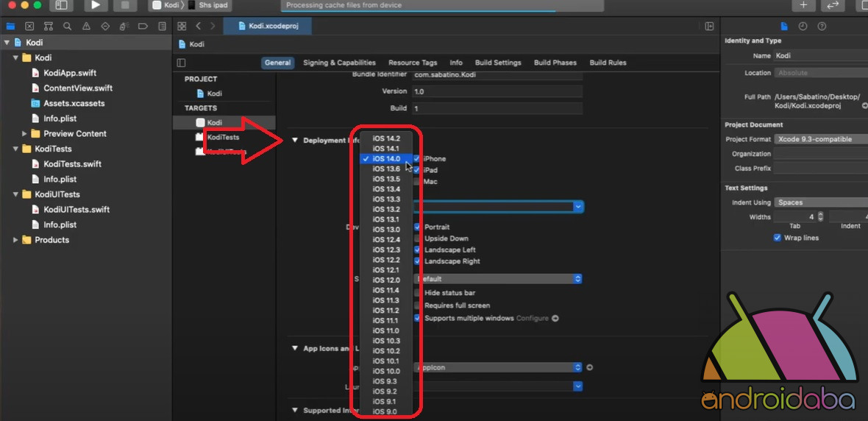Open the Test navigator diamond icon
Screen dimensions: 868x421
(105, 26)
